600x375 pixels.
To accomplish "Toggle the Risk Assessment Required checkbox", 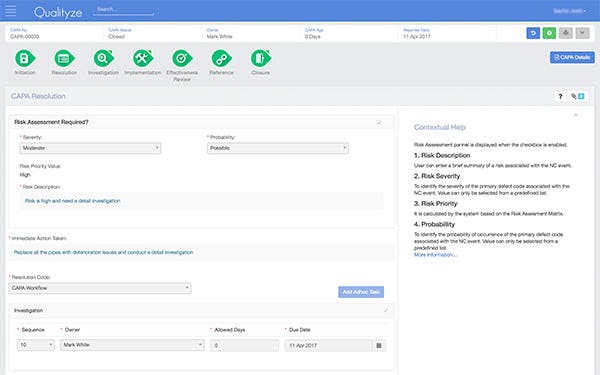I will point(379,122).
